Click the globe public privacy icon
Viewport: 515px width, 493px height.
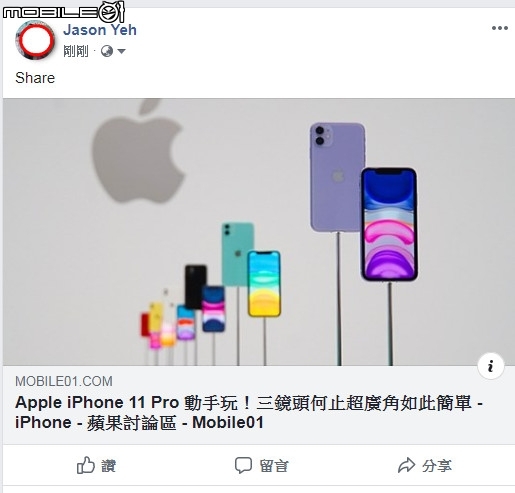pos(107,51)
